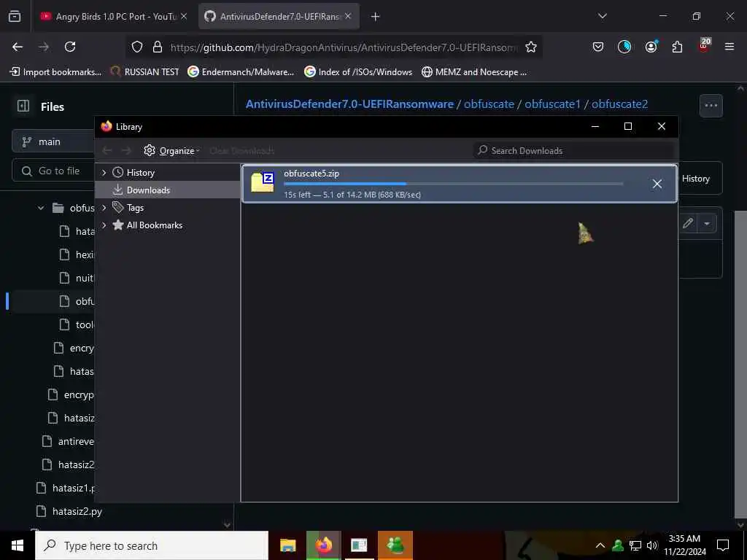Click the uBlock icon with badge 20
Screen dimensions: 747x560
click(704, 46)
